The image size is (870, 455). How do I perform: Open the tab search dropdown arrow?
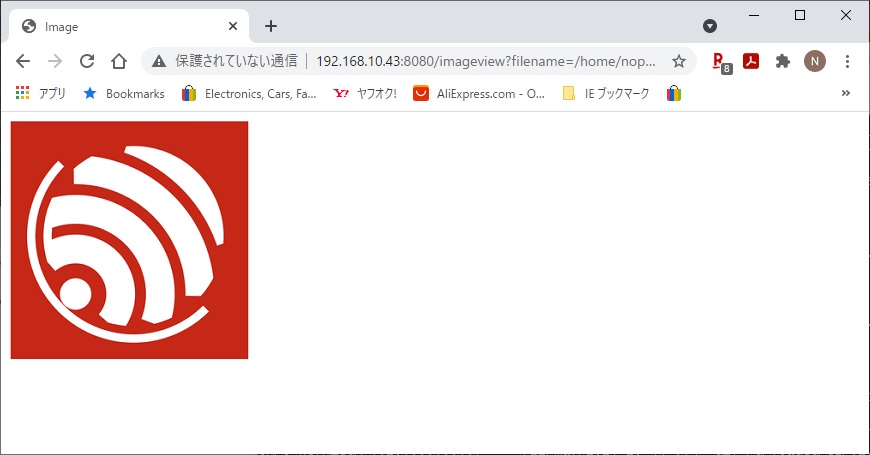coord(710,26)
